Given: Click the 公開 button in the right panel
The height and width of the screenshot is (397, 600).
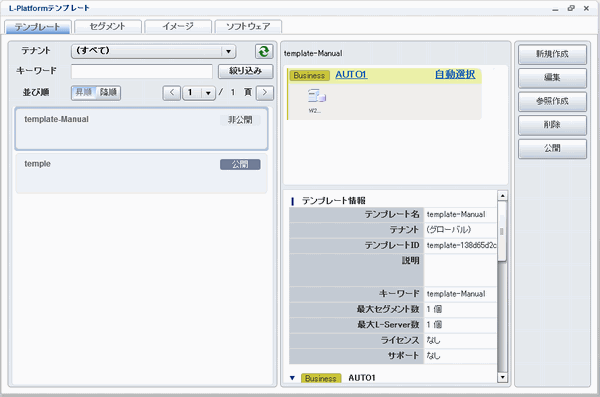Looking at the screenshot, I should 552,149.
